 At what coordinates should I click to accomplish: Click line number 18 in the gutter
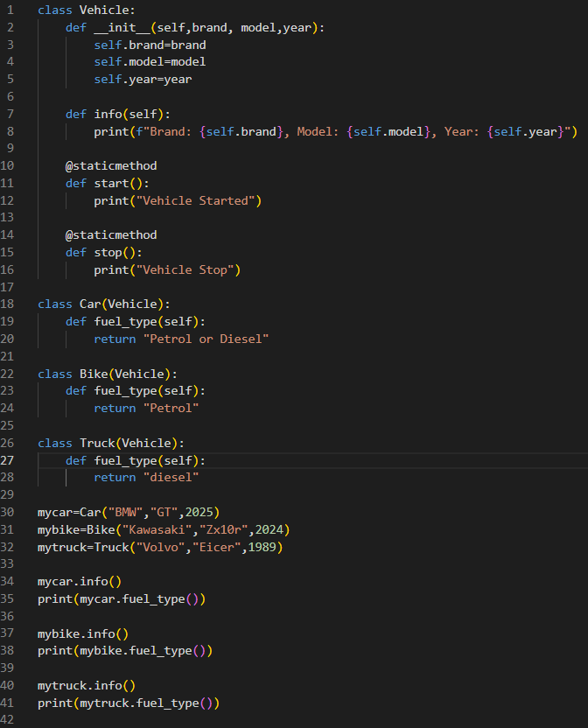[x=7, y=304]
